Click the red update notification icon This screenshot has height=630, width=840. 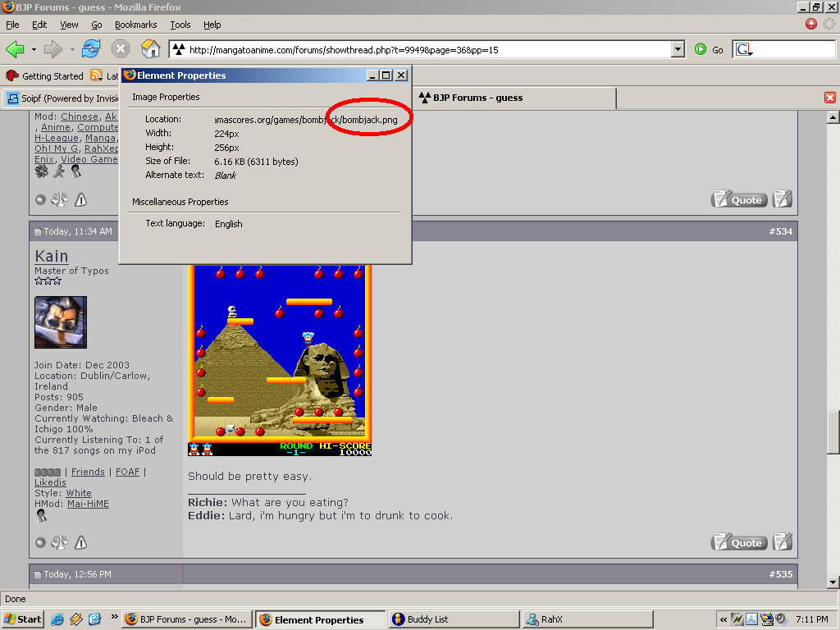(811, 24)
